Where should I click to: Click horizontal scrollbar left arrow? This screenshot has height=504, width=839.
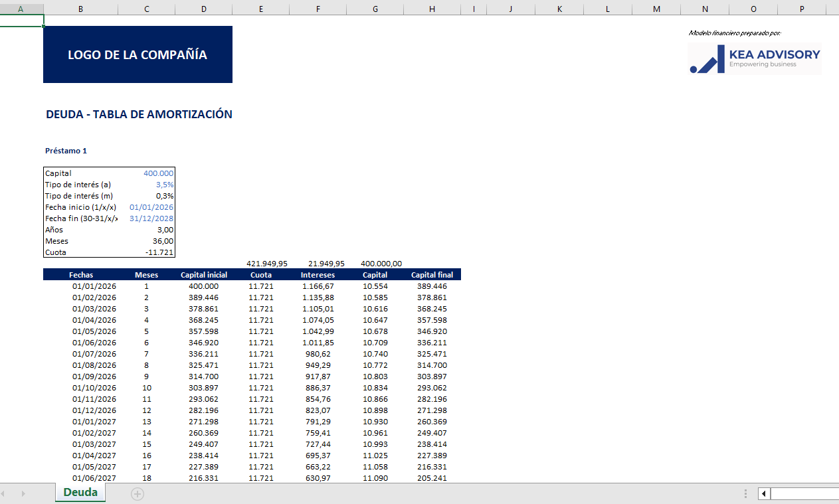point(765,493)
